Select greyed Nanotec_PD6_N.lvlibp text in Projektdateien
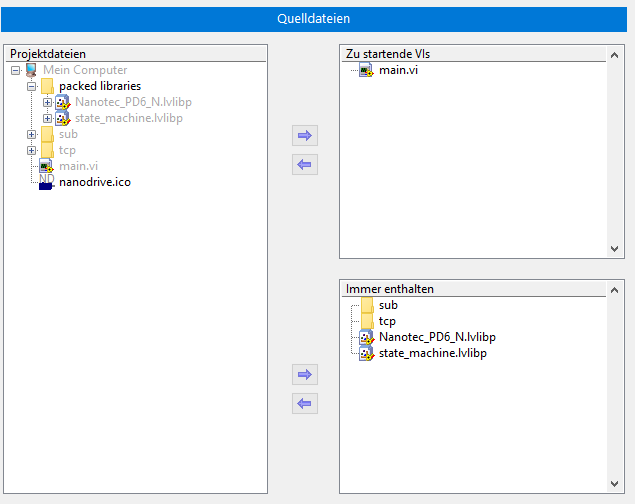 point(133,102)
